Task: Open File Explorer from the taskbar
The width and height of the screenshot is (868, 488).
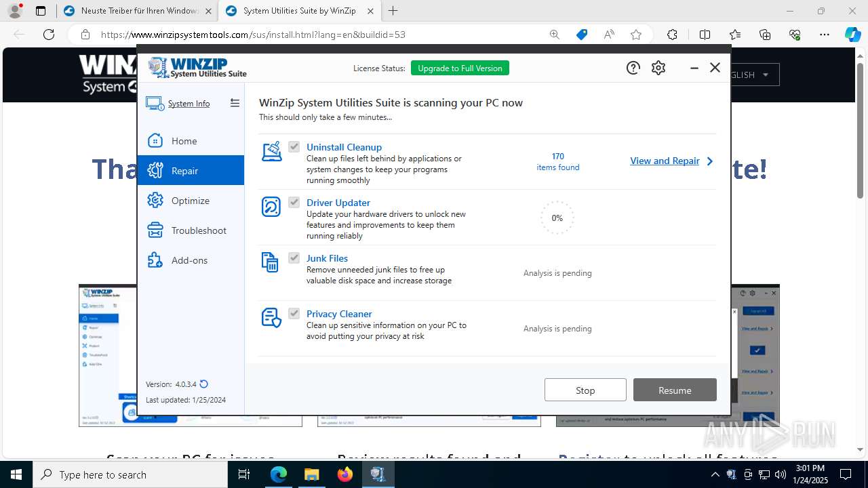Action: (x=311, y=474)
